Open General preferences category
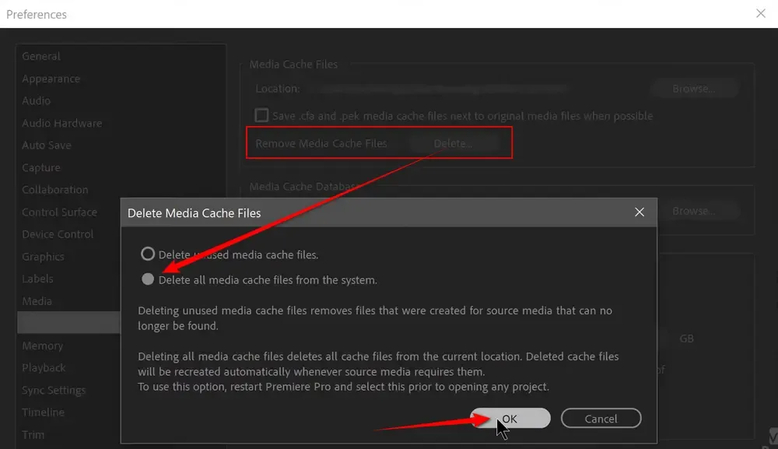 pyautogui.click(x=41, y=56)
